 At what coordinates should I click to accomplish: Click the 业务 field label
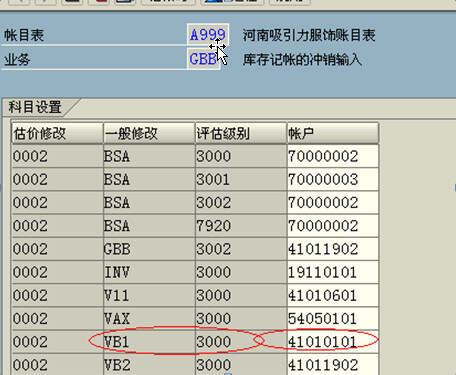[17, 60]
